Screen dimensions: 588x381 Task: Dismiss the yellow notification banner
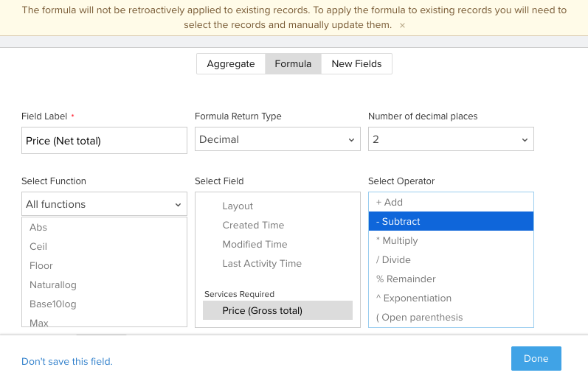pos(402,25)
